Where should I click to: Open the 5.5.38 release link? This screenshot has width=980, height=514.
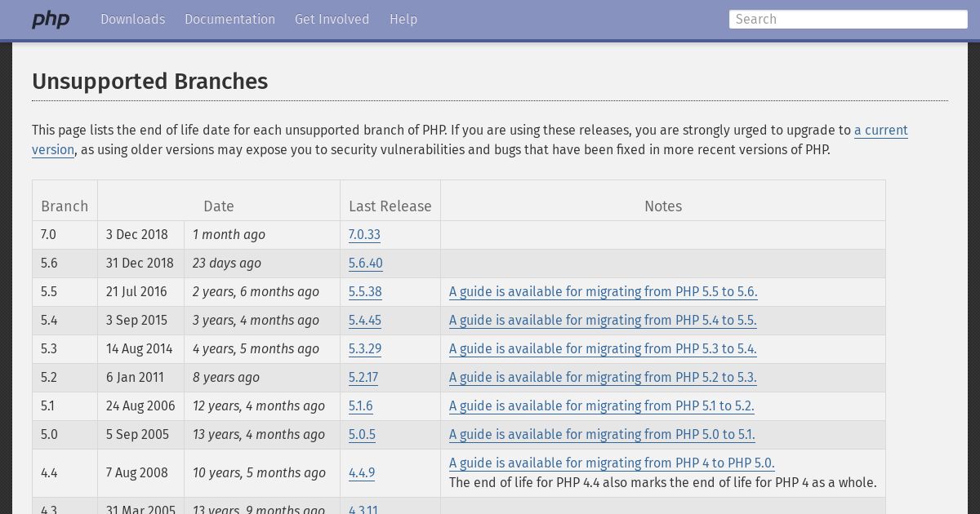click(x=365, y=292)
